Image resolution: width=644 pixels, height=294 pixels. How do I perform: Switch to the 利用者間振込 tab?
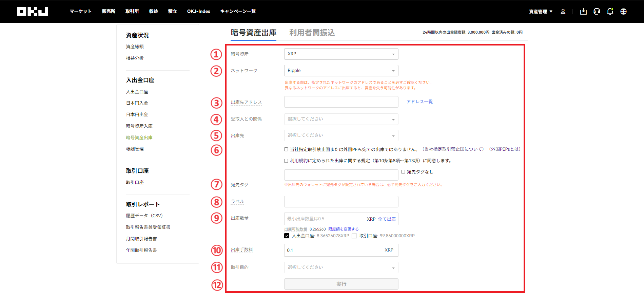[x=312, y=33]
